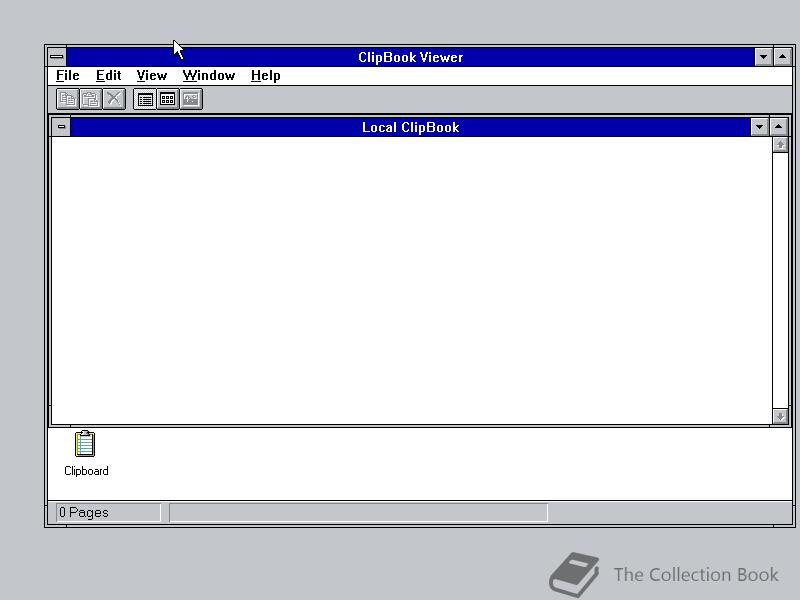Open the Help menu

click(265, 75)
